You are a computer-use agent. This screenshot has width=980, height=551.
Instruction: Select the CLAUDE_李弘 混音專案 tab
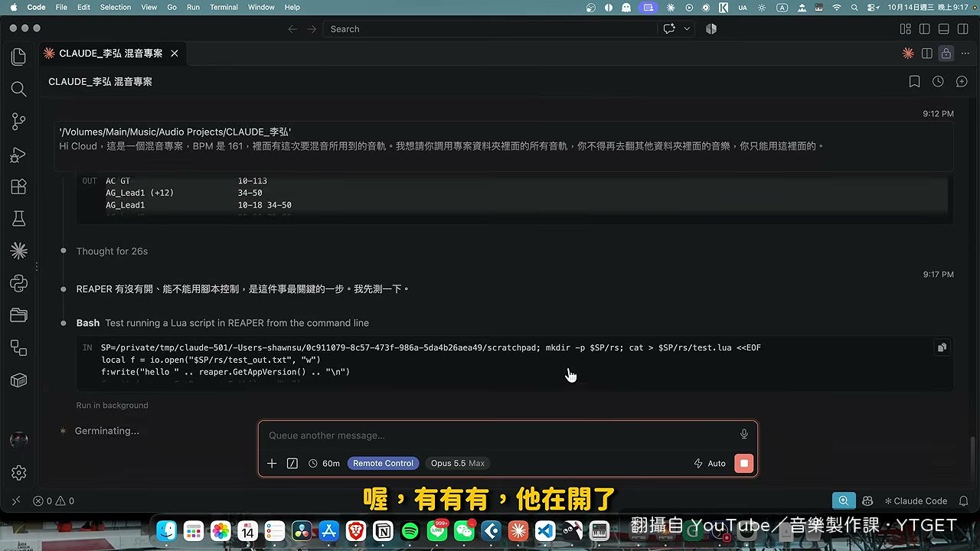111,54
